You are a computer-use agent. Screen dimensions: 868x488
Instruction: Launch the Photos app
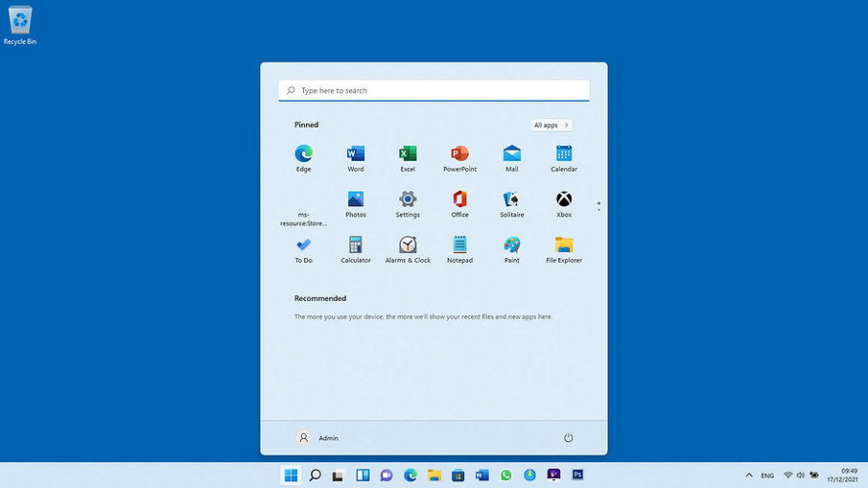[x=356, y=204]
